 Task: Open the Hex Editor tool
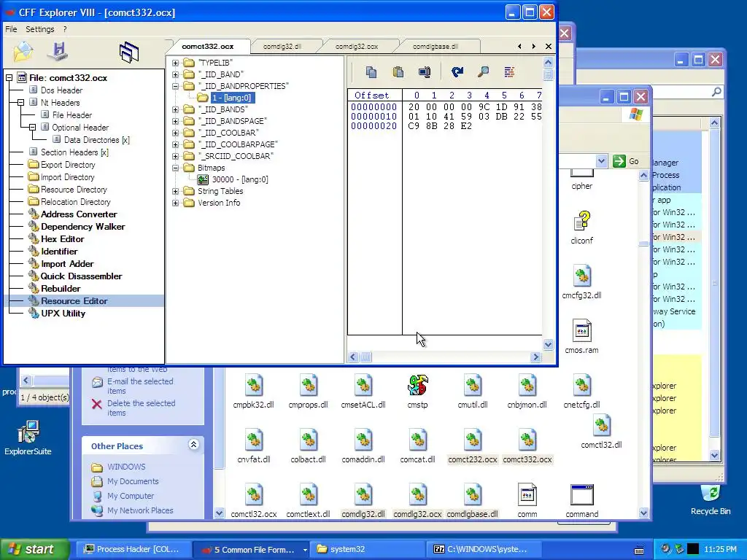point(63,239)
